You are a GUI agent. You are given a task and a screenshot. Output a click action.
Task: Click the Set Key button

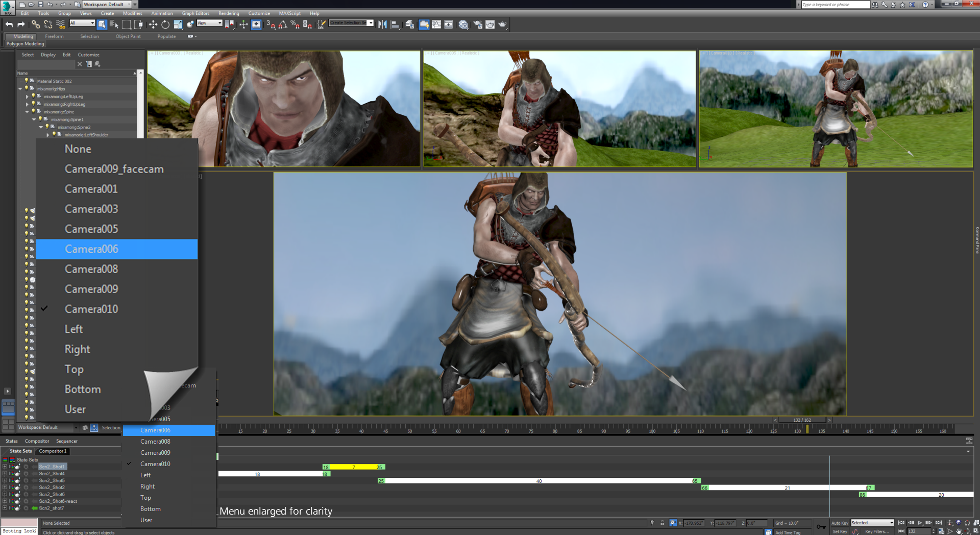point(839,531)
